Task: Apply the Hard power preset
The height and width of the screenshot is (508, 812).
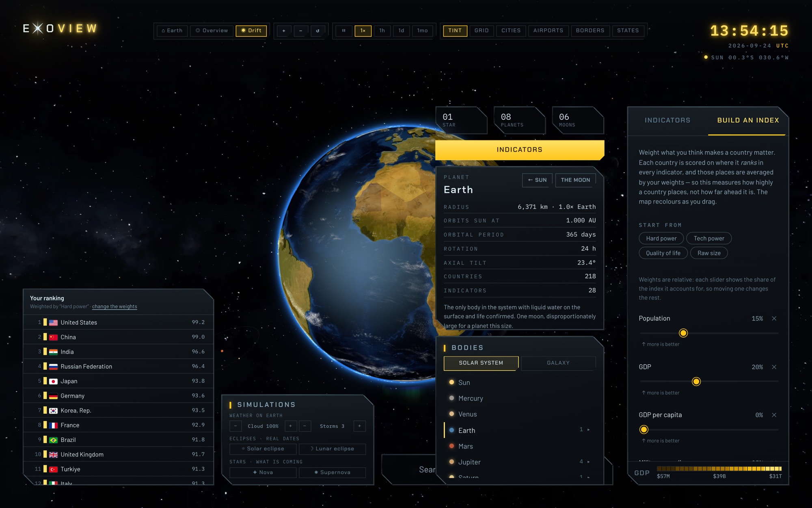Action: [x=661, y=239]
